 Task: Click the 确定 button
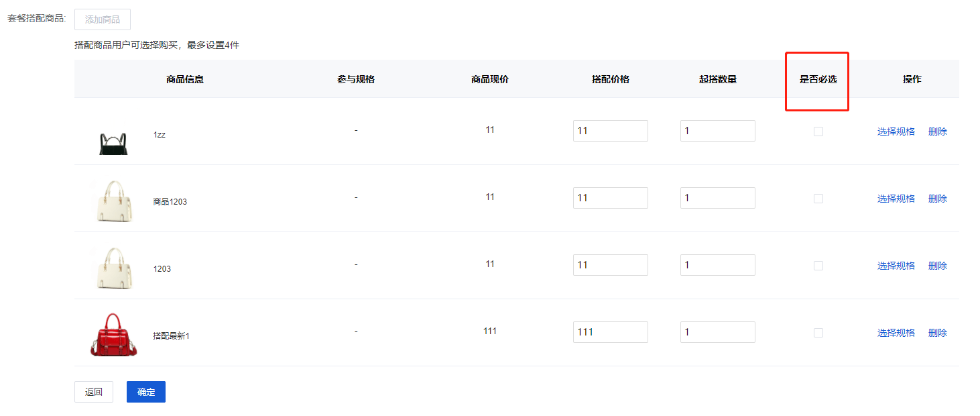(x=146, y=392)
